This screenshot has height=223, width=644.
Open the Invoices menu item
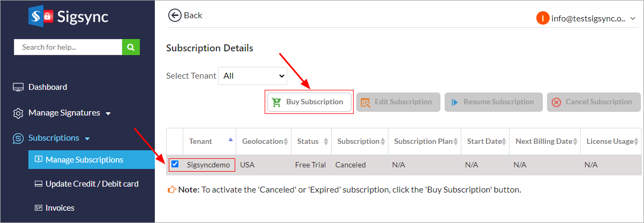(59, 208)
